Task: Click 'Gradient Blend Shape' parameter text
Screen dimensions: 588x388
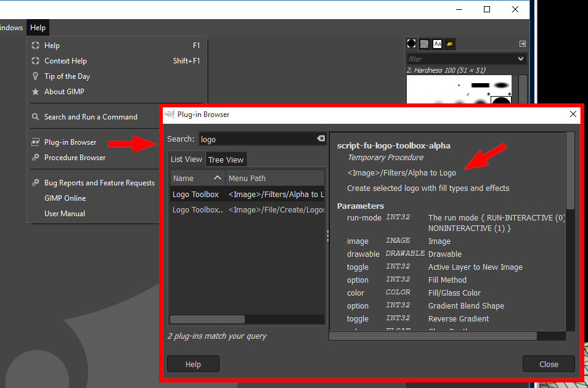Action: 466,306
